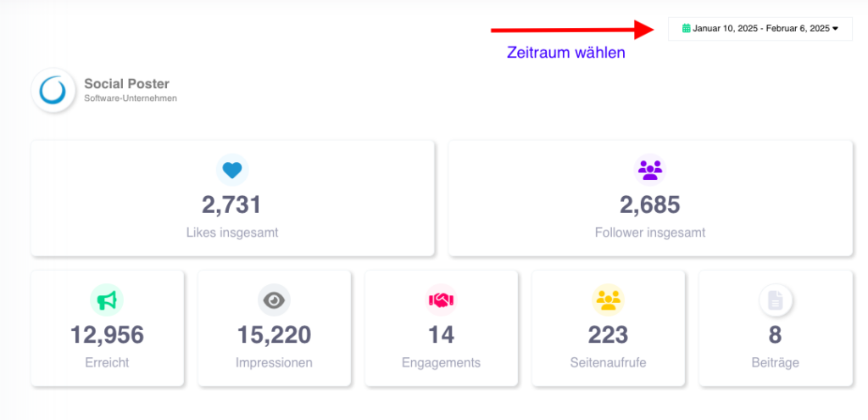This screenshot has height=420, width=868.
Task: Click the Beiträge label
Action: point(776,363)
